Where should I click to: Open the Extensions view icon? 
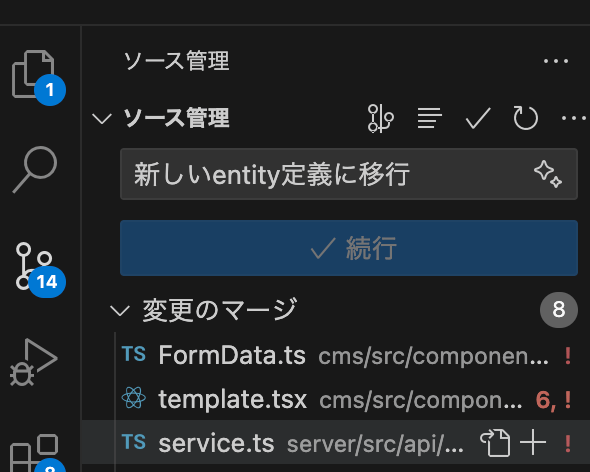pos(35,453)
